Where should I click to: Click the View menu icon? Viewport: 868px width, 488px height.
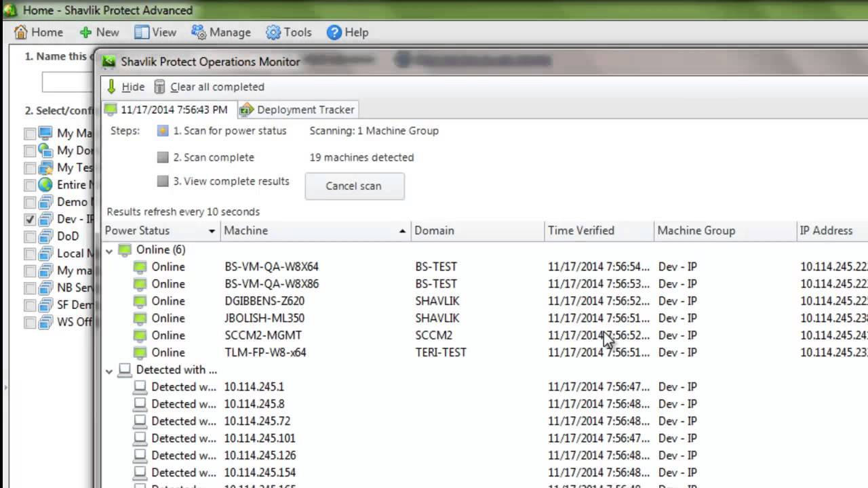coord(142,32)
